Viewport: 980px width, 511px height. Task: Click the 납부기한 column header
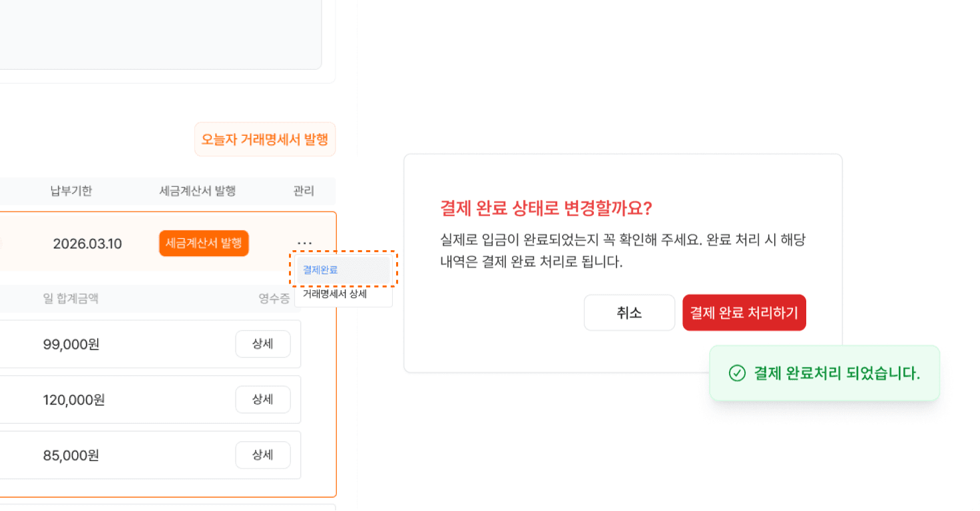[71, 191]
